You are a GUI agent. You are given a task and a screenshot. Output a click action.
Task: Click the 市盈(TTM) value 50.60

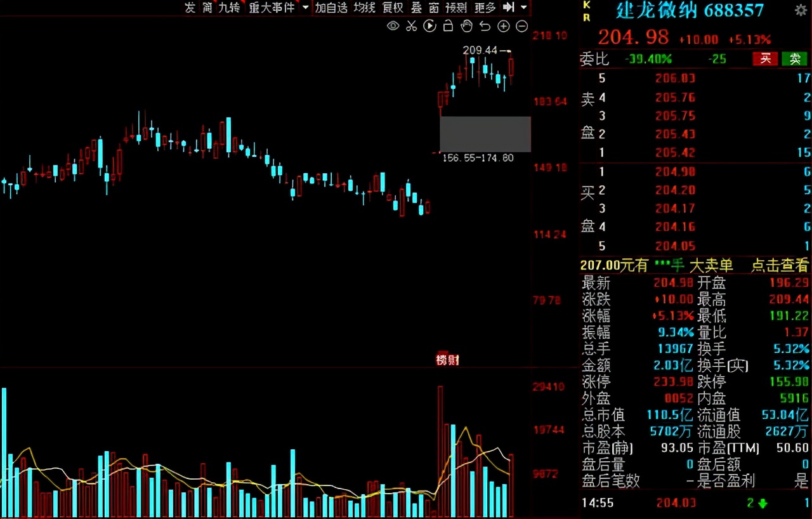(x=793, y=448)
